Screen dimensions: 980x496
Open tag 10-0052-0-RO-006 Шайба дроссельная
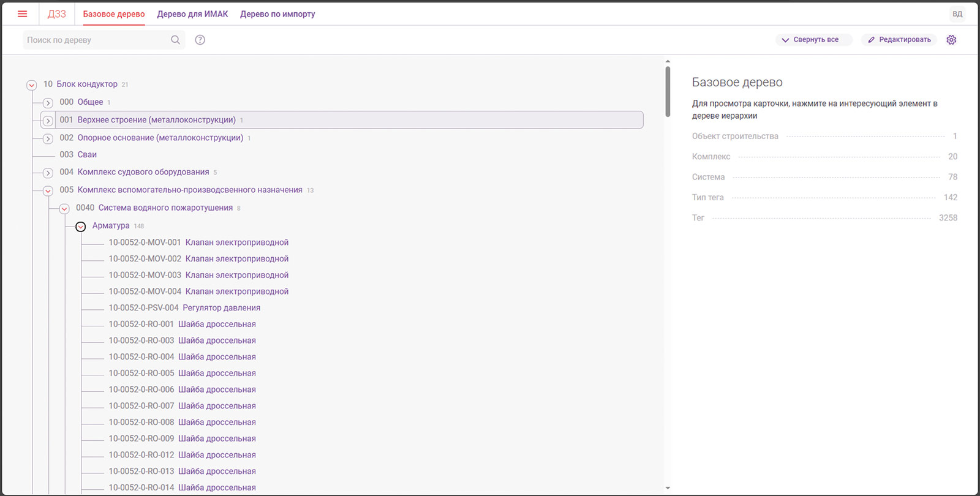(182, 389)
